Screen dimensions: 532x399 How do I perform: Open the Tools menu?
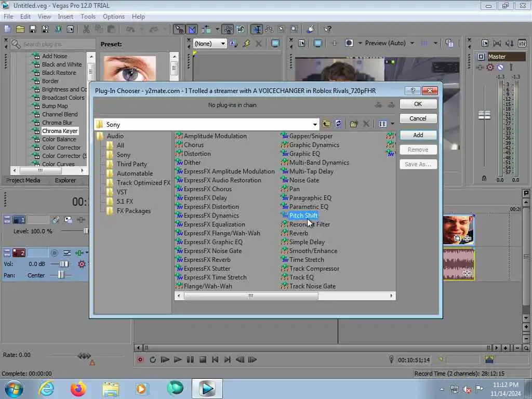pyautogui.click(x=88, y=17)
